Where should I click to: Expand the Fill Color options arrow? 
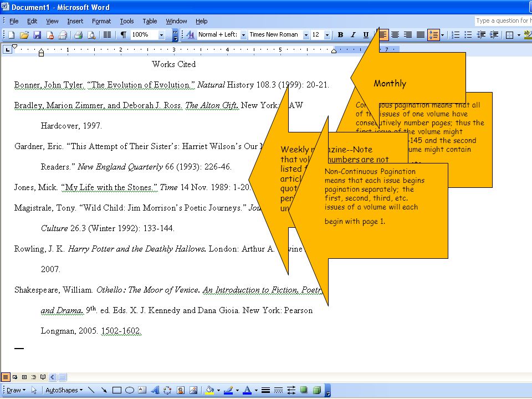(x=218, y=390)
